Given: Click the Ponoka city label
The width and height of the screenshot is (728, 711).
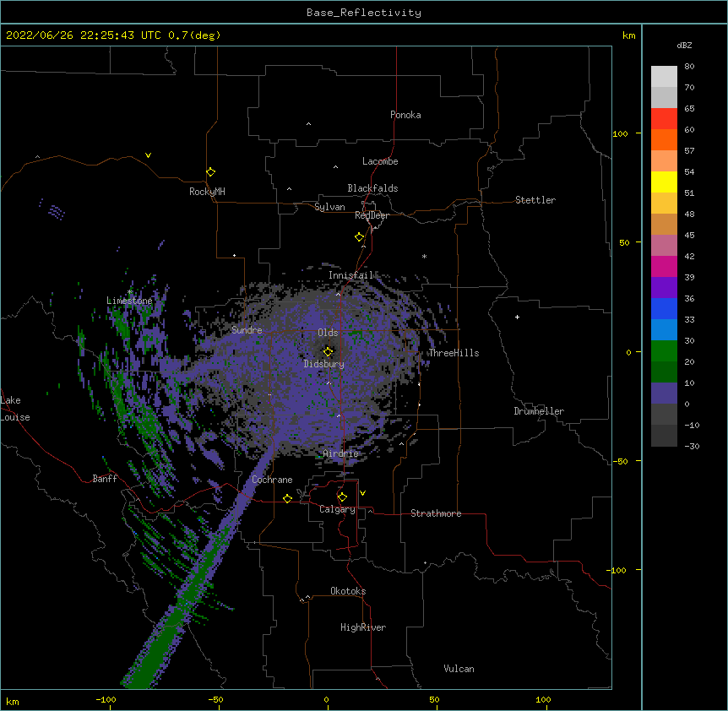Looking at the screenshot, I should pos(405,115).
